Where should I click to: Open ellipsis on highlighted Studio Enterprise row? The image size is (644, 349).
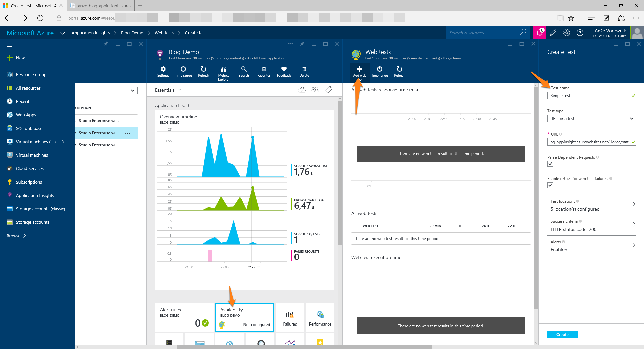[x=127, y=133]
